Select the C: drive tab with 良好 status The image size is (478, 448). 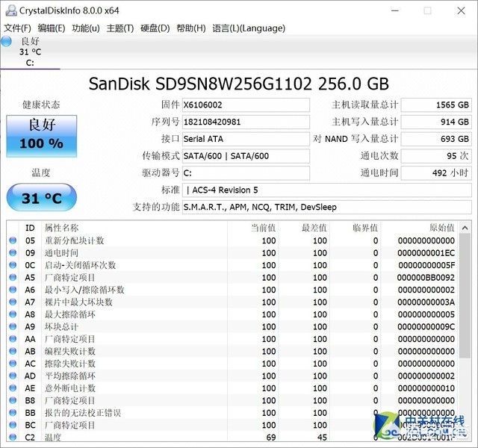click(x=30, y=52)
